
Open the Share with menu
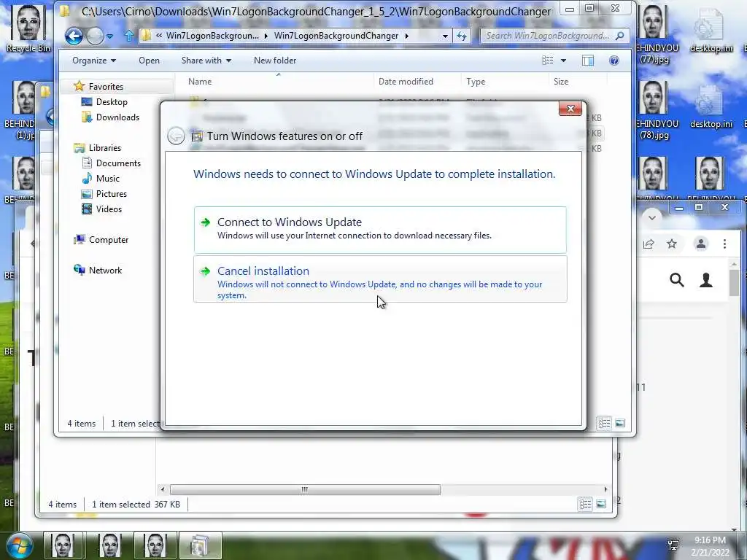pyautogui.click(x=206, y=61)
